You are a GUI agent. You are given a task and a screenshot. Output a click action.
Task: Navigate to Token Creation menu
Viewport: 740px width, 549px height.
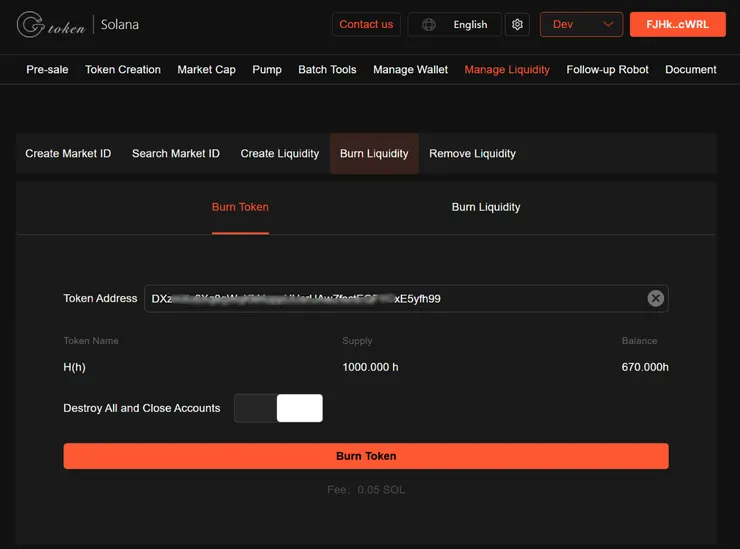(x=123, y=70)
